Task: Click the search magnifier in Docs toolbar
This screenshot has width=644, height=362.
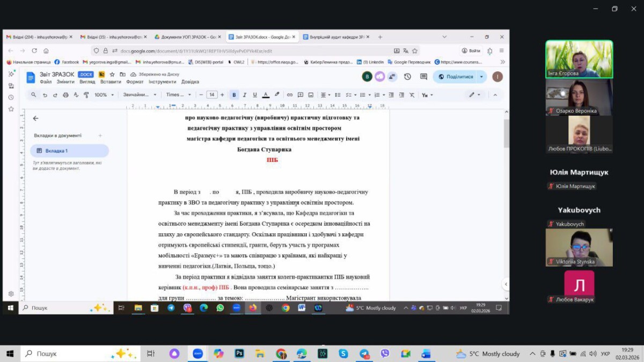Action: [33, 95]
